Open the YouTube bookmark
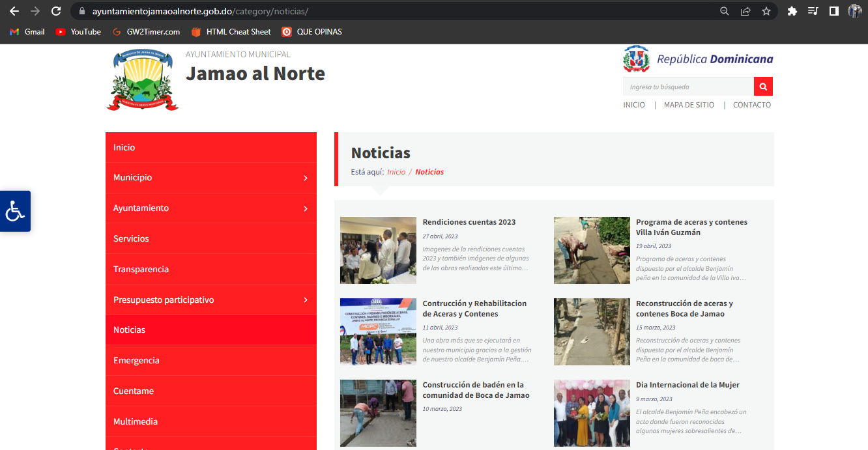This screenshot has width=868, height=450. coord(78,32)
